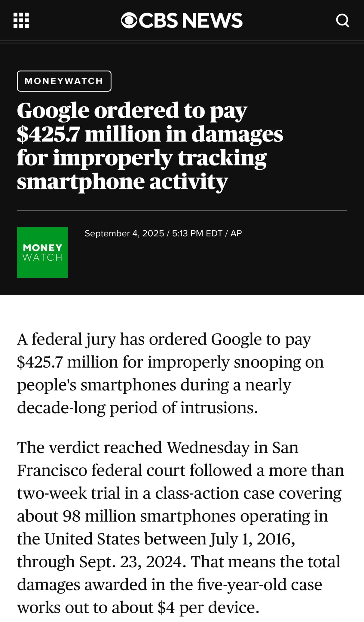Click "smartphone activity" in the headline
The width and height of the screenshot is (364, 622).
pos(122,182)
